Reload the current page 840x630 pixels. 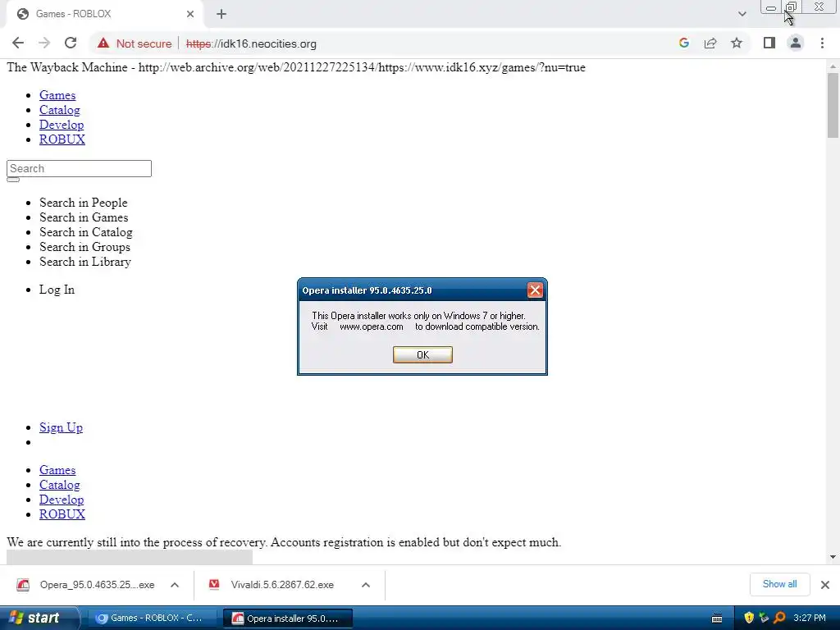pyautogui.click(x=71, y=43)
